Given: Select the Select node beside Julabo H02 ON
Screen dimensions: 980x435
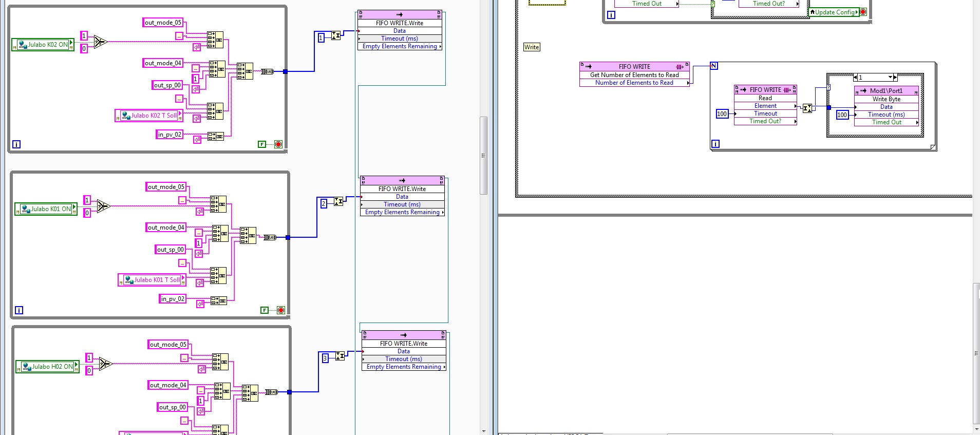Looking at the screenshot, I should tap(105, 364).
